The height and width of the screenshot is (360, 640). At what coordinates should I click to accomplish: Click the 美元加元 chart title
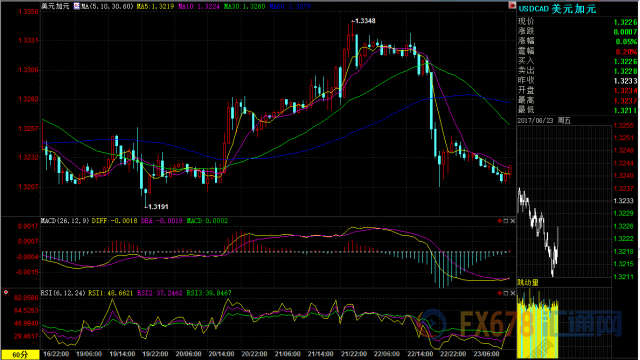tap(55, 6)
